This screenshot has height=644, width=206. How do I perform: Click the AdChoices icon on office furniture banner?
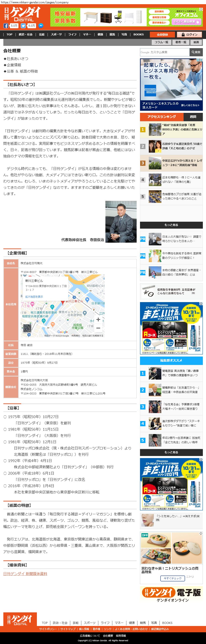(x=201, y=9)
